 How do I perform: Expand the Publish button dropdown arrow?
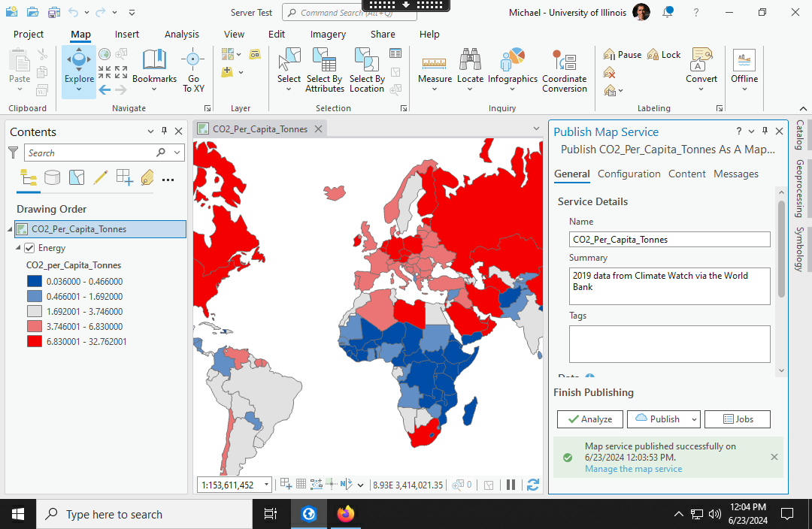point(694,419)
